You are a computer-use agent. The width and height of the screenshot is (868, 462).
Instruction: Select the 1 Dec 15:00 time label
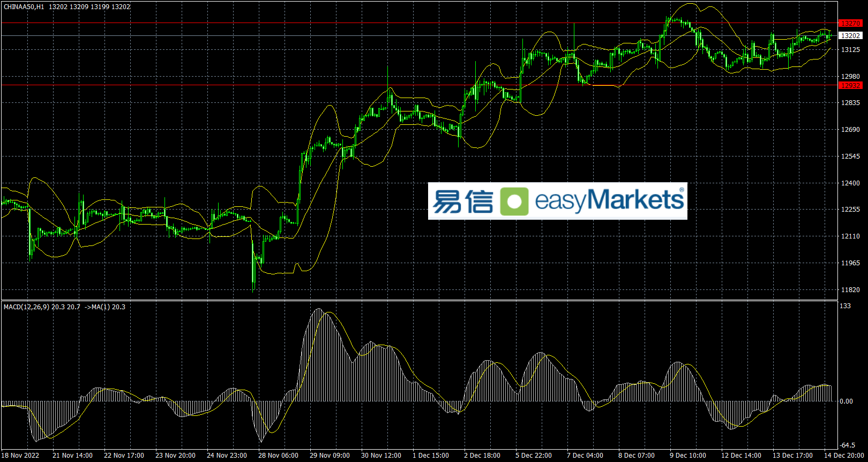431,456
